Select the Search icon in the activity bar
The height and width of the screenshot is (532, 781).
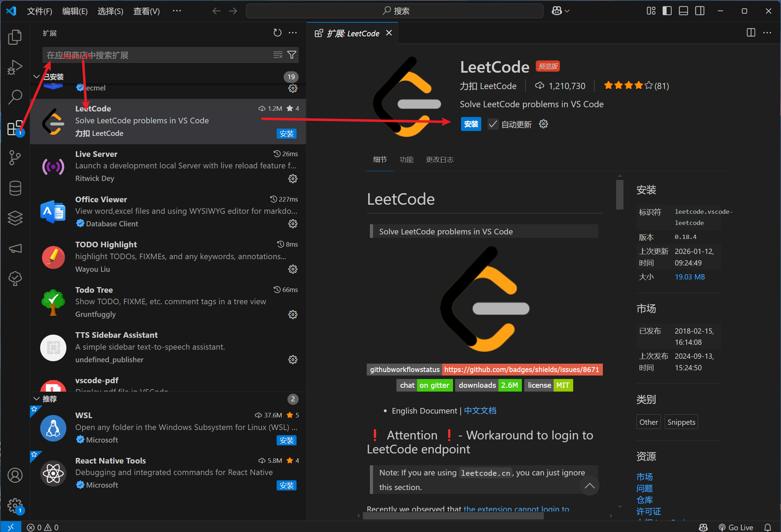pos(15,97)
